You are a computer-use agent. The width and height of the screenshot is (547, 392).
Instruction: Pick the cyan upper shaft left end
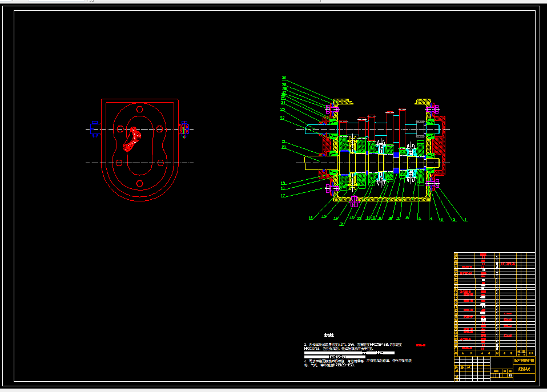pyautogui.click(x=313, y=130)
